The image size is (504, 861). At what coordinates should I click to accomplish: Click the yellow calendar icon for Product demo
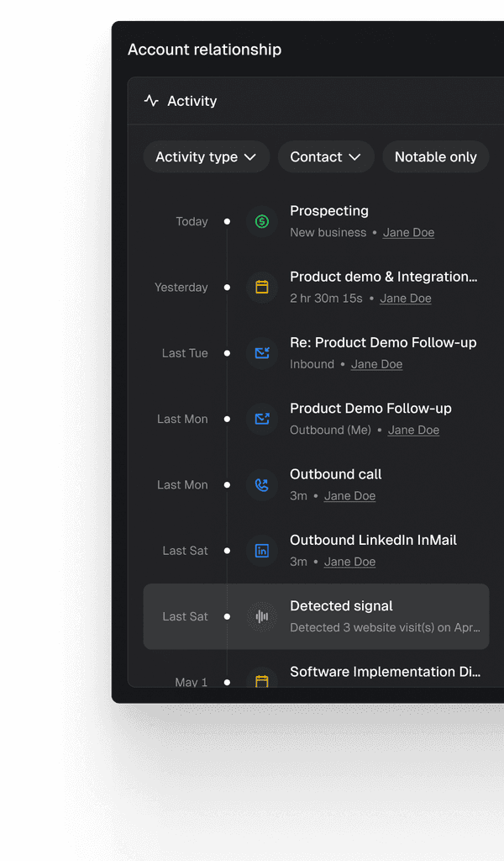[x=261, y=288]
